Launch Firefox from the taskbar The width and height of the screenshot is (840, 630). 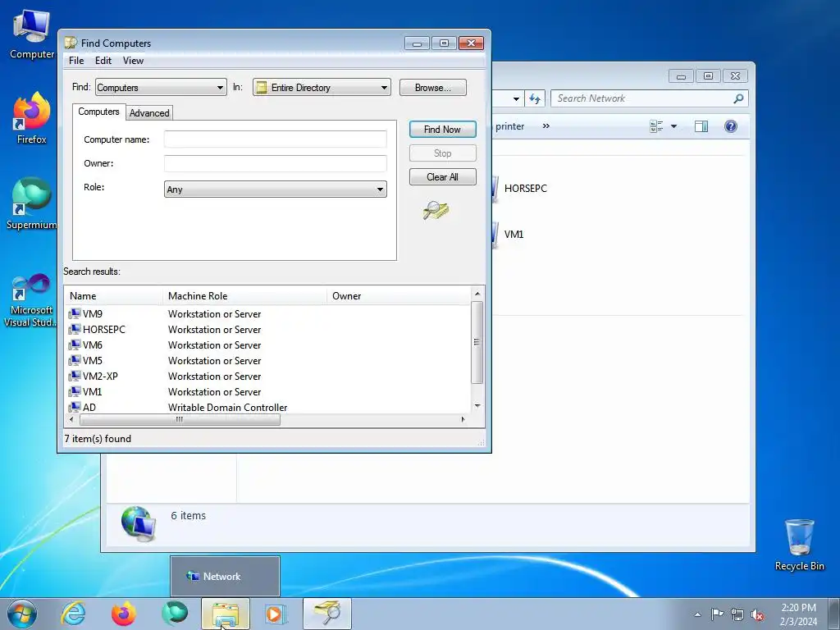[123, 614]
